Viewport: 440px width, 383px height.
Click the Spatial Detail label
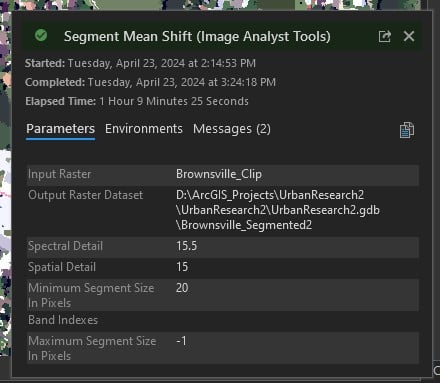[x=62, y=267]
